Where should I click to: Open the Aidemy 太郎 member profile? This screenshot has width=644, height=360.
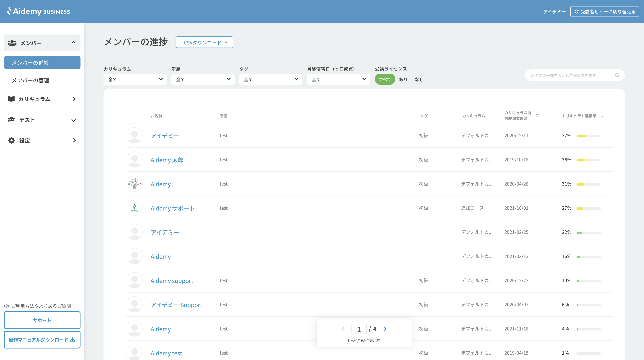[167, 160]
